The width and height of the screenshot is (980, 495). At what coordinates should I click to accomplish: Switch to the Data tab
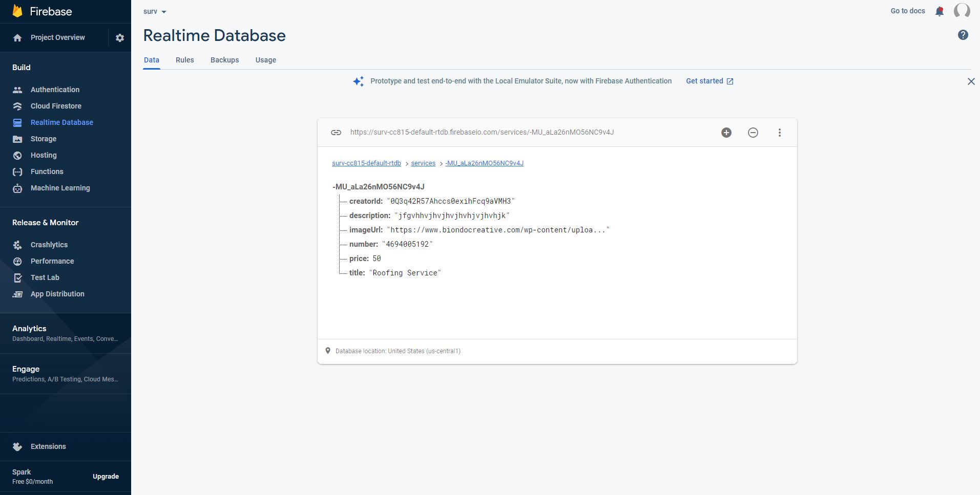click(152, 60)
